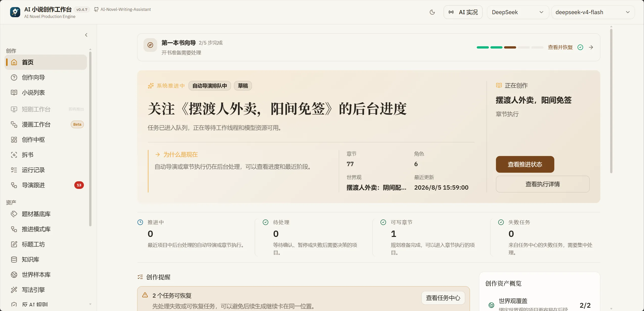644x311 pixels.
Task: Open the AI-Novel-Writing-Assistant GitHub link
Action: [123, 9]
